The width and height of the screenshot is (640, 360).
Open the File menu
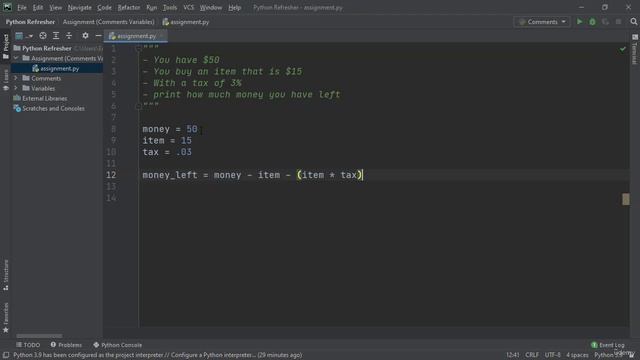pos(22,7)
